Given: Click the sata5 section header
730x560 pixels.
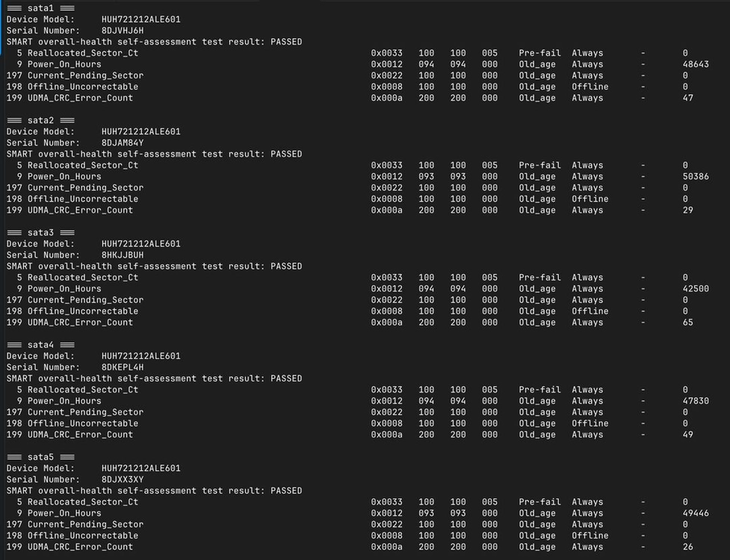Looking at the screenshot, I should point(40,457).
